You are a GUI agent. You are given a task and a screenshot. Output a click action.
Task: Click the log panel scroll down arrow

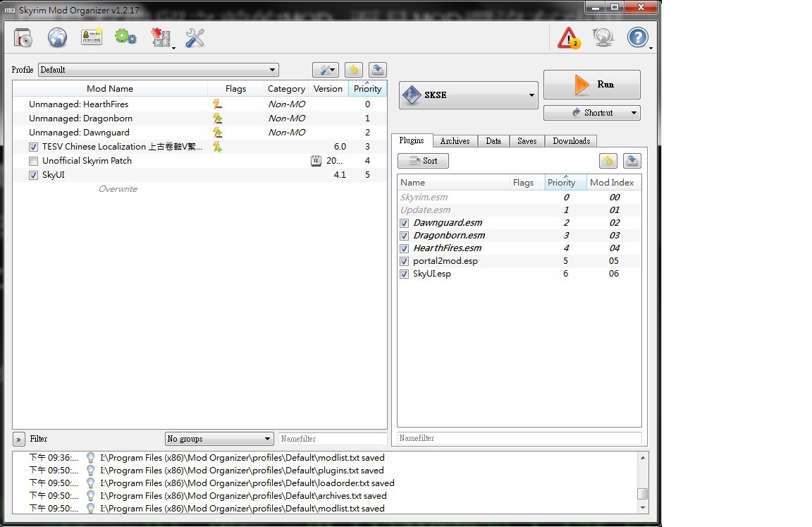[x=642, y=508]
